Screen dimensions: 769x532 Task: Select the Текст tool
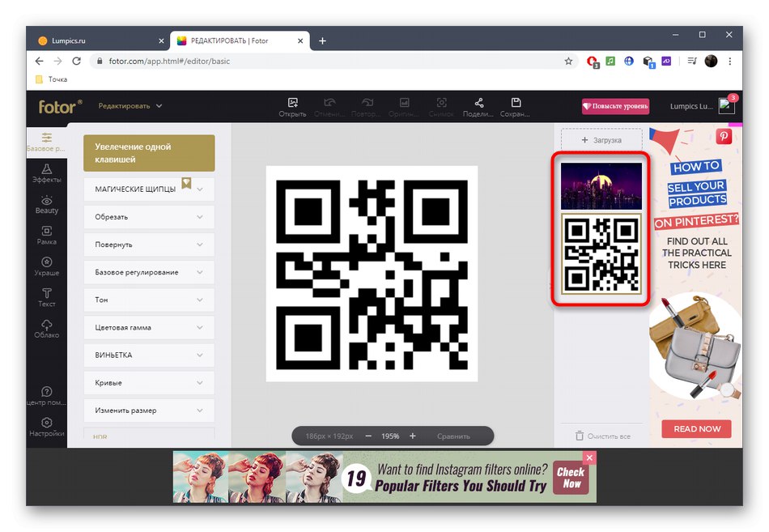(47, 298)
